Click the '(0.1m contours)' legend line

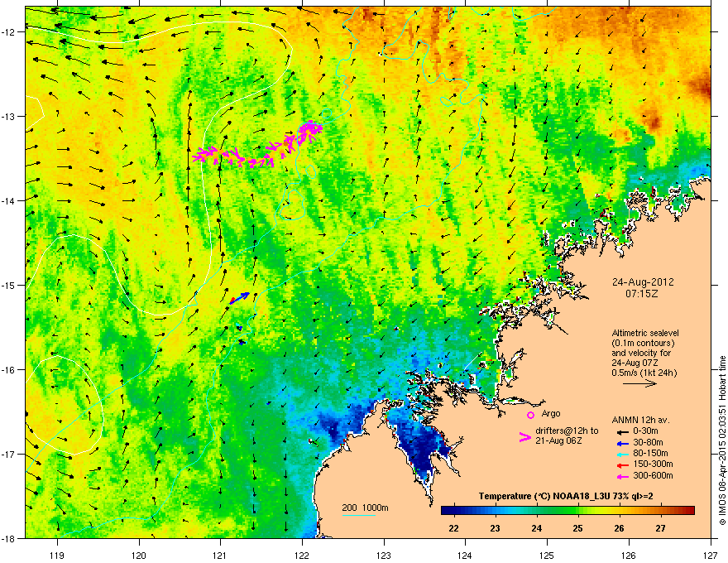pos(643,344)
